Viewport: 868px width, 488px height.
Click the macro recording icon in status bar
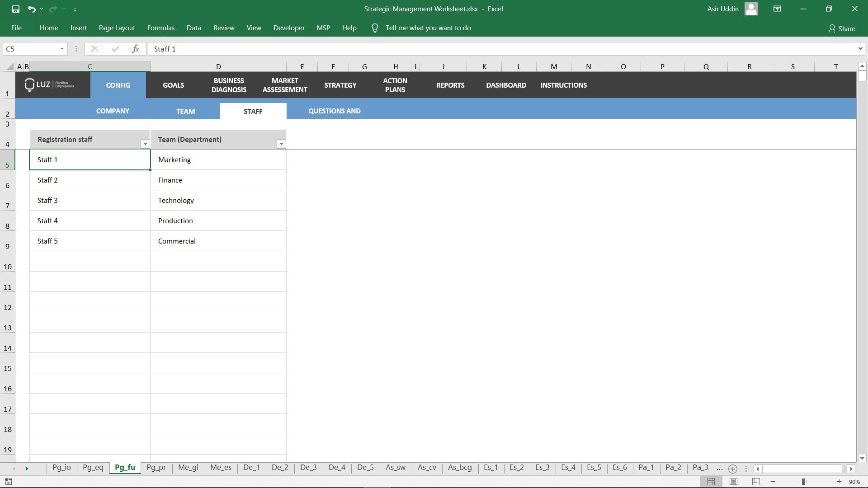tap(9, 482)
